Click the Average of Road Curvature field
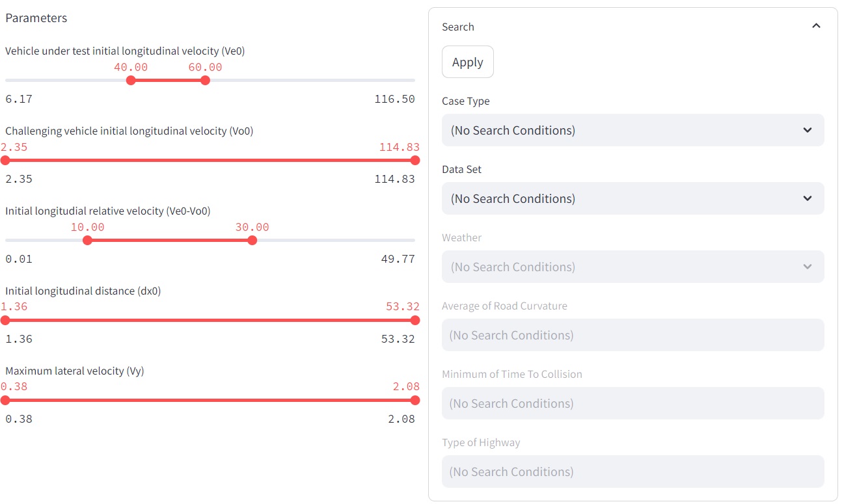This screenshot has width=842, height=504. click(x=632, y=335)
